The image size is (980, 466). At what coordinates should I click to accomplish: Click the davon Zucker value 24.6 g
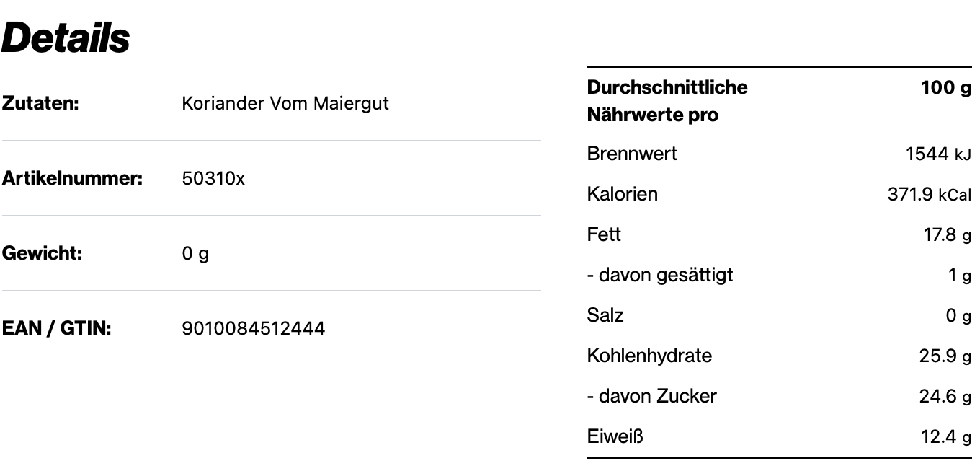point(945,396)
